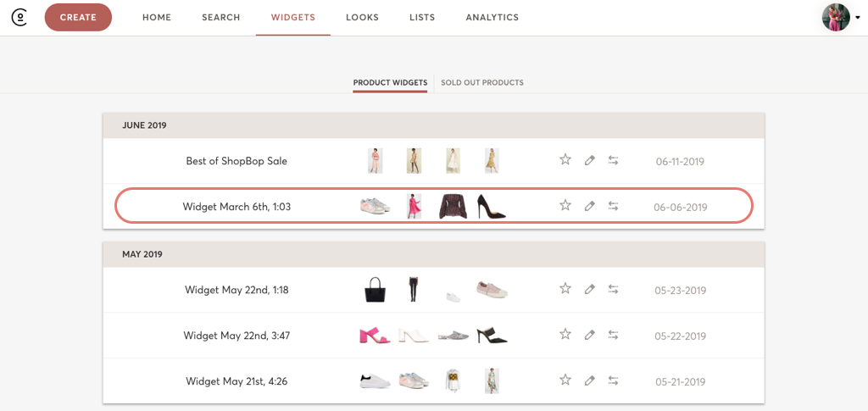
Task: Go to the Analytics menu item
Action: pos(492,18)
